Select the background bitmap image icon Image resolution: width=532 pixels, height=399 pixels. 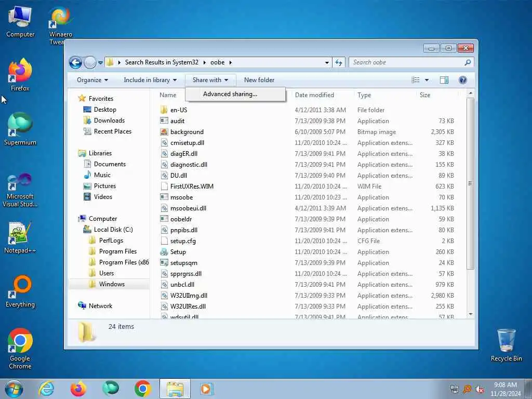point(164,131)
